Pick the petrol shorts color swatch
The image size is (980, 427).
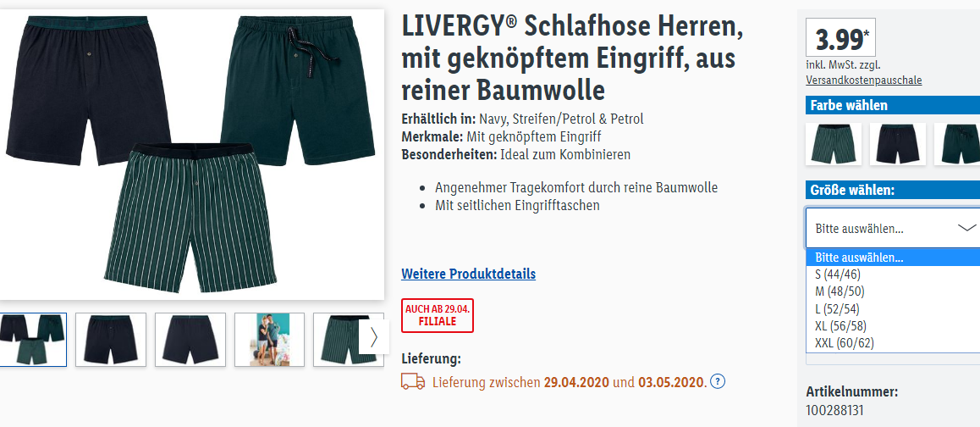tap(957, 144)
